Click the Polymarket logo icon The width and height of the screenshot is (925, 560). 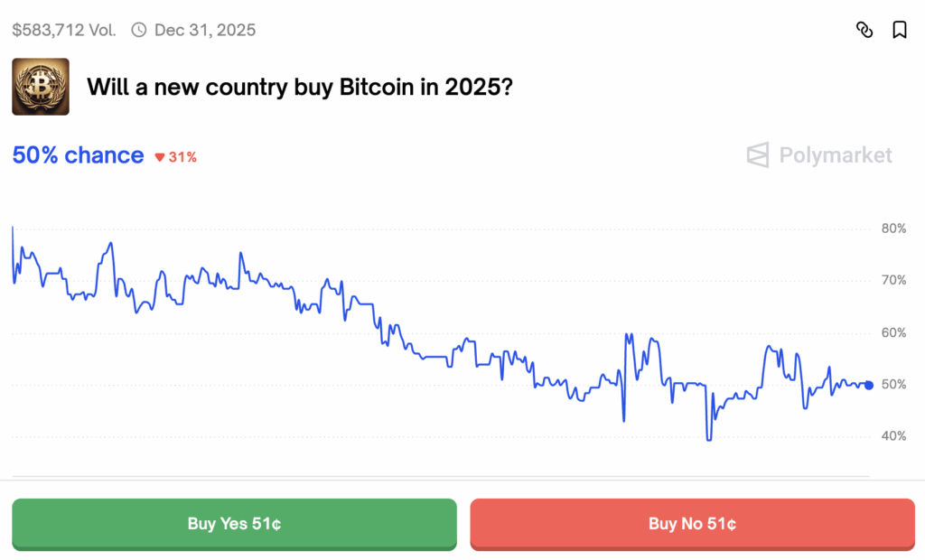pyautogui.click(x=758, y=155)
